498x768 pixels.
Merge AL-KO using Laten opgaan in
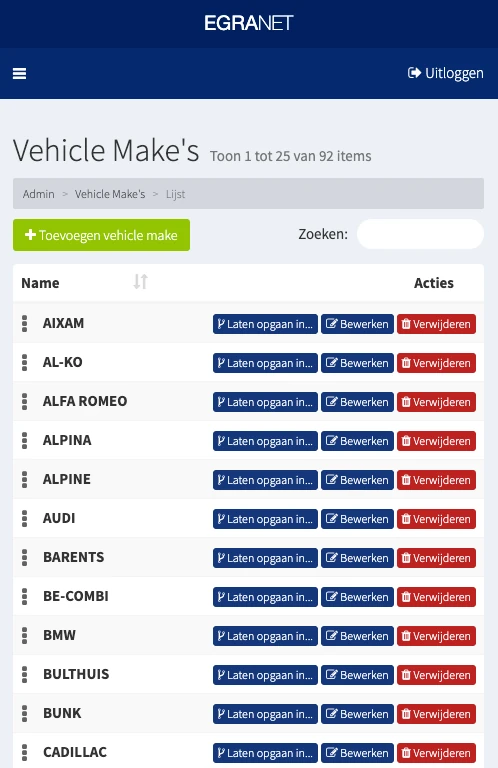pos(265,363)
